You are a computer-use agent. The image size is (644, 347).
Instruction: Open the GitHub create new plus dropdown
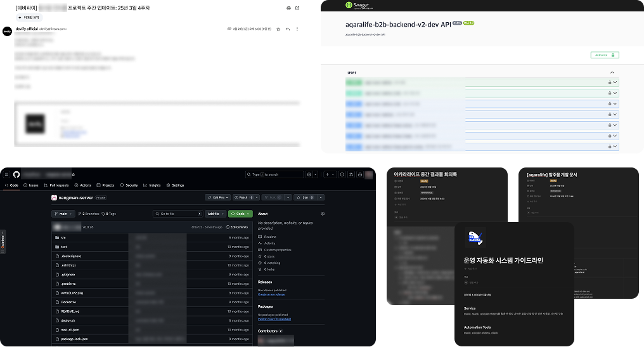[330, 174]
